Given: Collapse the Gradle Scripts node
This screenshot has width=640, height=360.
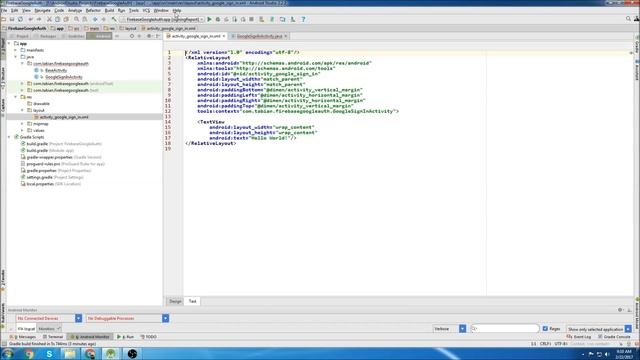Looking at the screenshot, I should 9,137.
